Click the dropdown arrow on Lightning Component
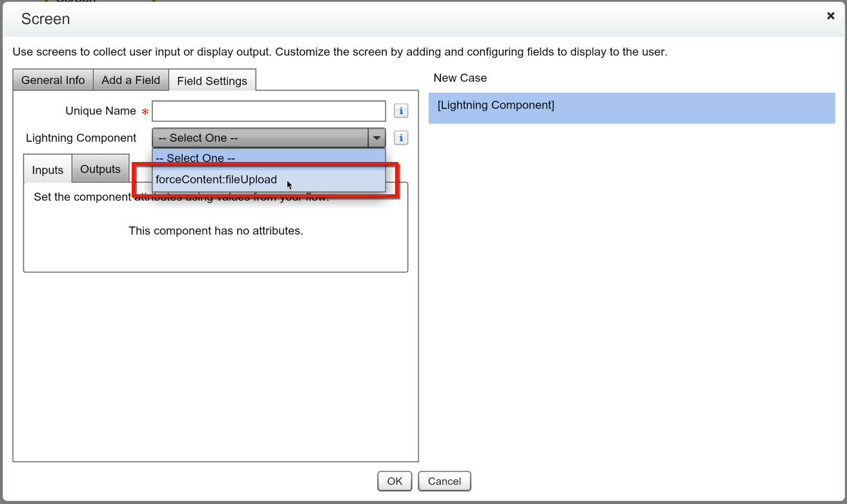The image size is (847, 504). tap(376, 137)
